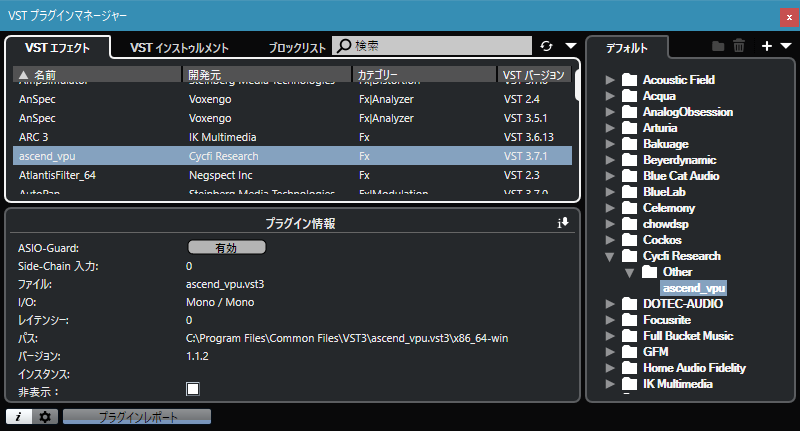This screenshot has height=431, width=800.
Task: Click the Negspect Inc developer cell
Action: pos(220,175)
